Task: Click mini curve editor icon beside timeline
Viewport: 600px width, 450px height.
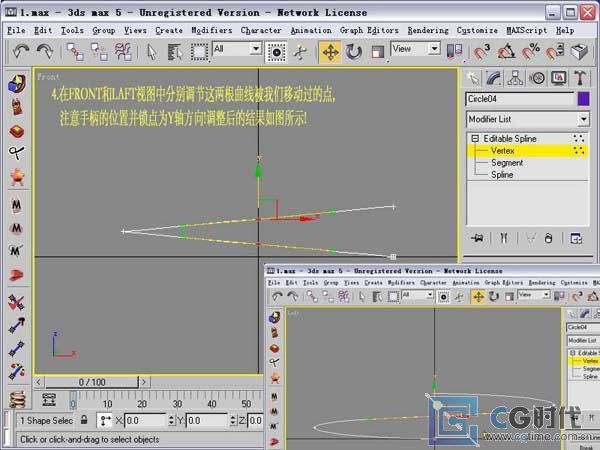Action: tap(49, 399)
